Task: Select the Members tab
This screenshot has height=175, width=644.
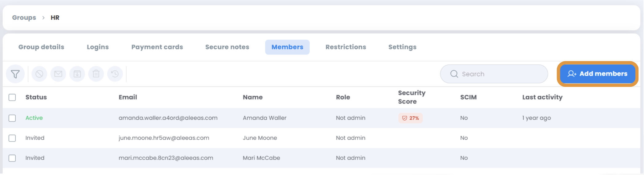Action: [287, 47]
